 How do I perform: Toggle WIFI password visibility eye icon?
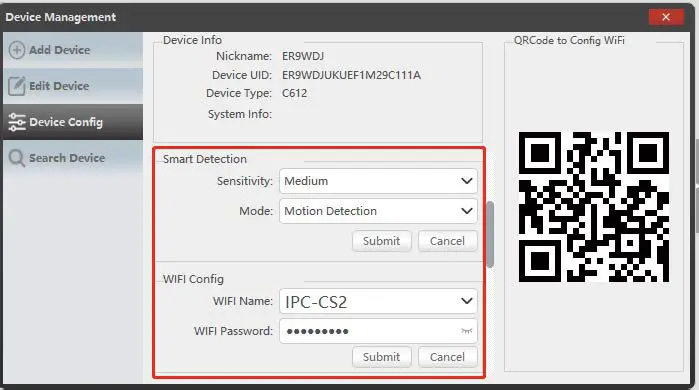coord(467,331)
